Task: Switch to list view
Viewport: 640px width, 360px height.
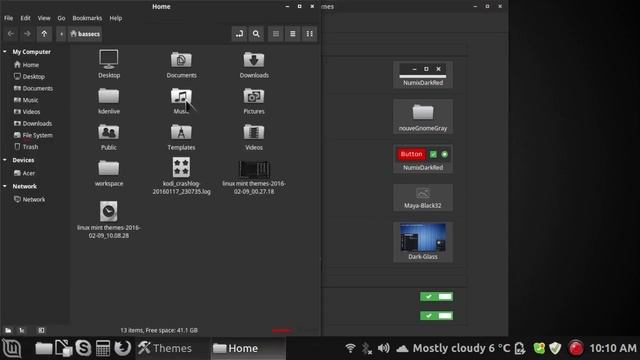Action: click(293, 34)
